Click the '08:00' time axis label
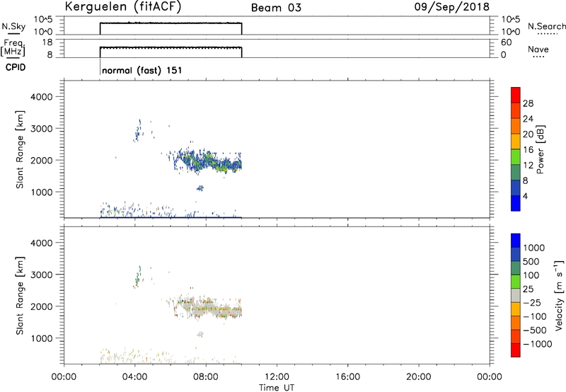 pyautogui.click(x=206, y=377)
